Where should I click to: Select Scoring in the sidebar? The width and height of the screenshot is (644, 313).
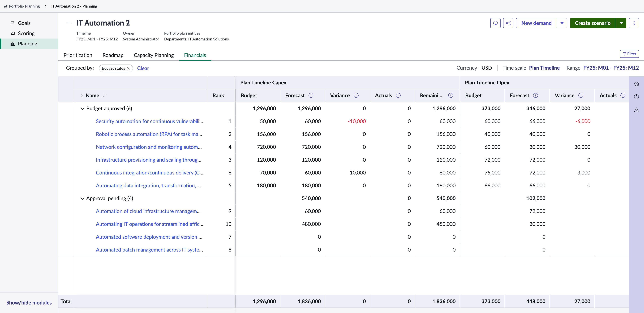tap(26, 33)
